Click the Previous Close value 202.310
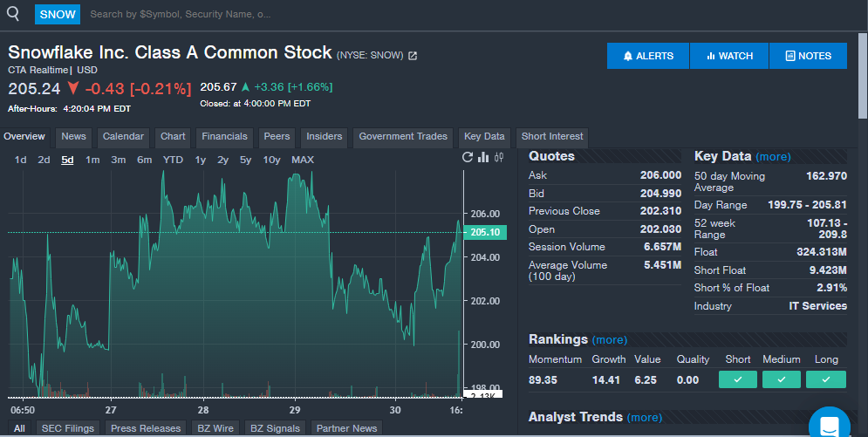 (660, 211)
